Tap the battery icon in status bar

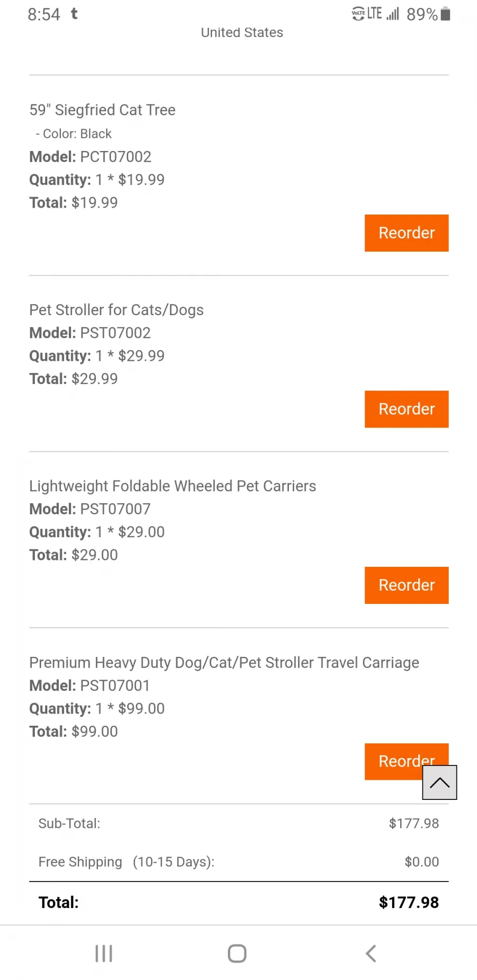tap(446, 14)
